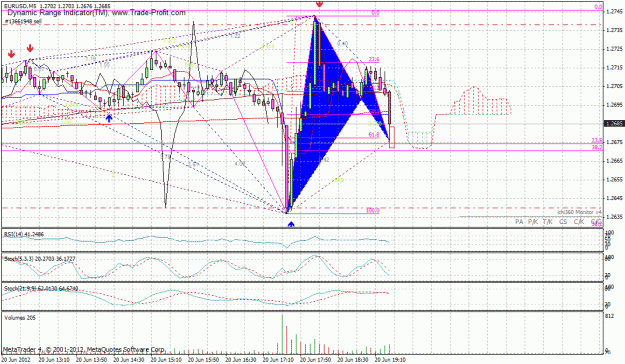
Task: Click the 1.2665 price axis label
Action: pos(614,161)
